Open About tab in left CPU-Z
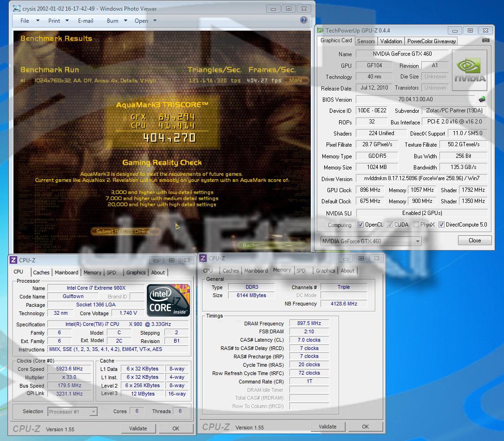Viewport: 504px width, 441px height. point(158,272)
